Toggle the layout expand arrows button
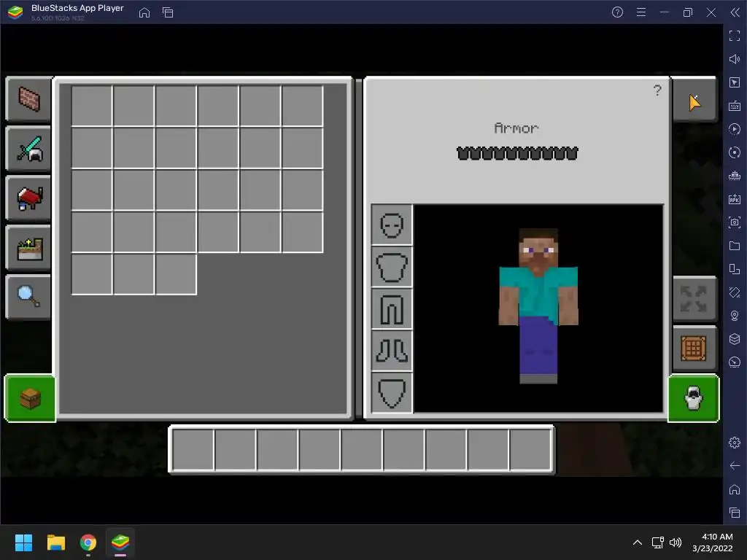The image size is (747, 560). tap(694, 299)
